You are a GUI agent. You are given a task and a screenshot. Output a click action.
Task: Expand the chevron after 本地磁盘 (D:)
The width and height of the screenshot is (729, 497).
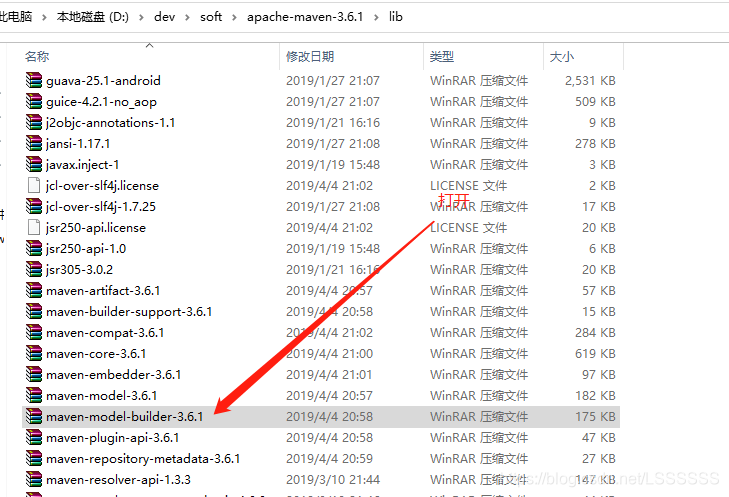(x=141, y=18)
